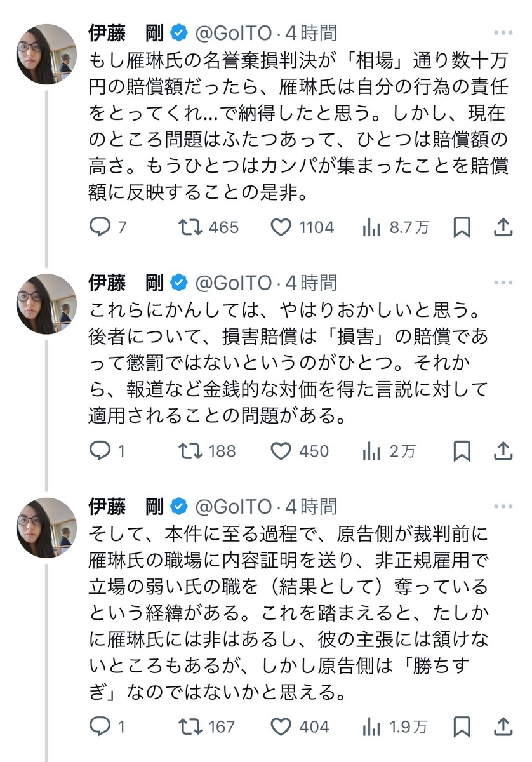532x762 pixels.
Task: Retweet the first tweet with 465 reposts
Action: pos(189,227)
